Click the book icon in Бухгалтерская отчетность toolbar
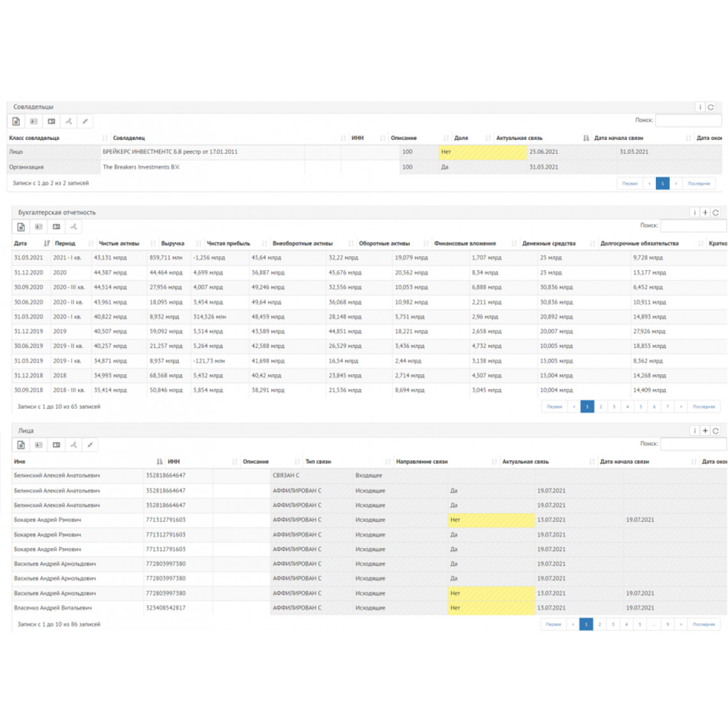The image size is (728, 728). (56, 227)
